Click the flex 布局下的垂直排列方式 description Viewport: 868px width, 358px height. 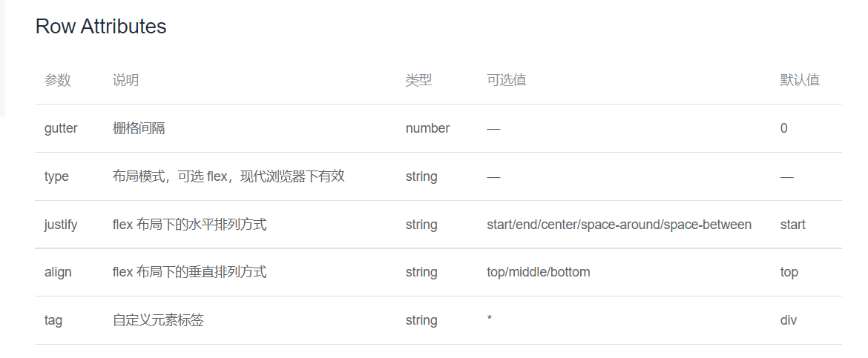pos(189,272)
